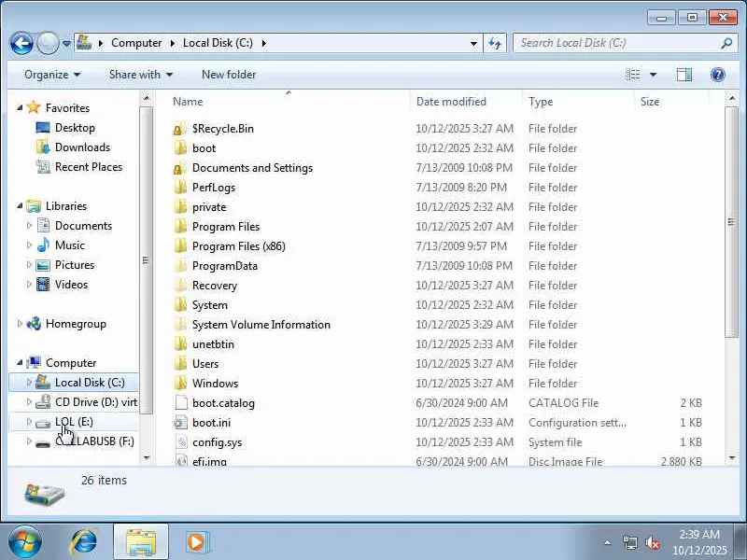Screen dimensions: 747x560
Task: Select the boot.ini file icon
Action: pos(180,423)
